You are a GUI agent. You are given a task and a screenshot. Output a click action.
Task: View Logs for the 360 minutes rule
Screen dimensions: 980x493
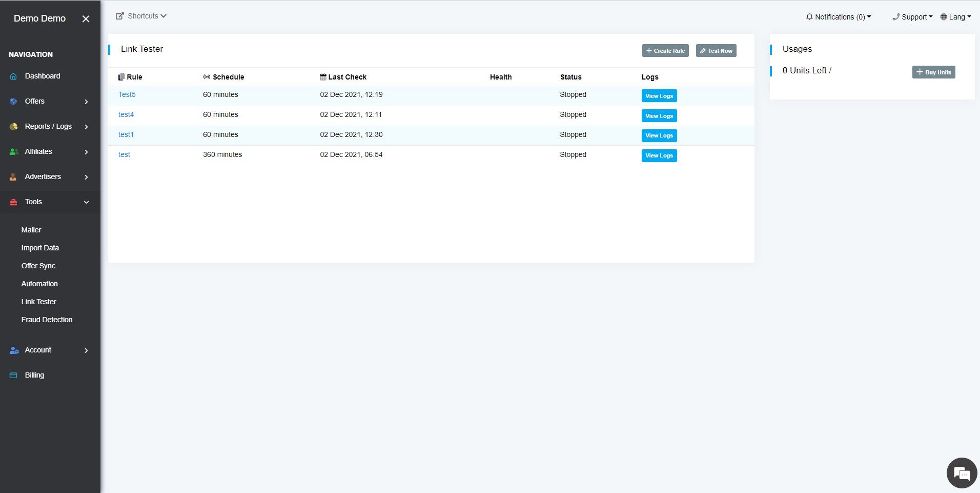pos(659,155)
